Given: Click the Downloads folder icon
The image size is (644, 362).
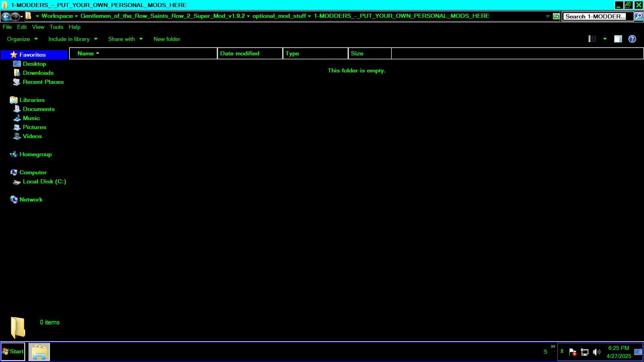Looking at the screenshot, I should coord(17,73).
